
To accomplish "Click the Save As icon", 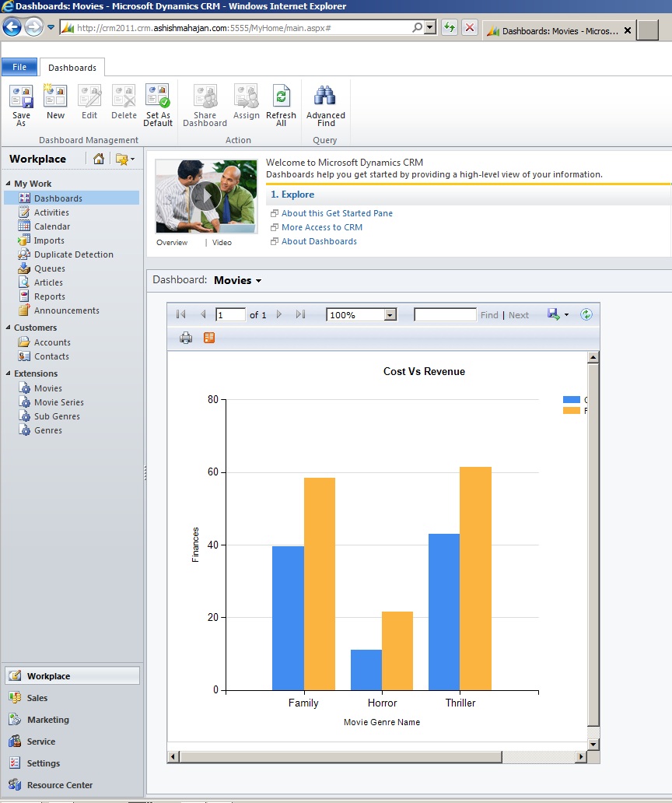I will pos(21,97).
